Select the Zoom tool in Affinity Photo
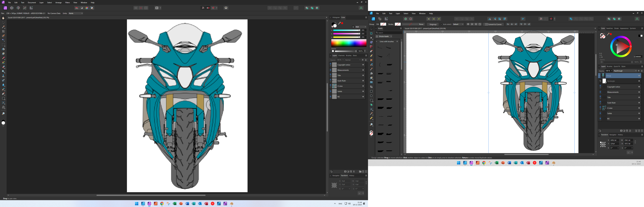 pyautogui.click(x=3, y=114)
